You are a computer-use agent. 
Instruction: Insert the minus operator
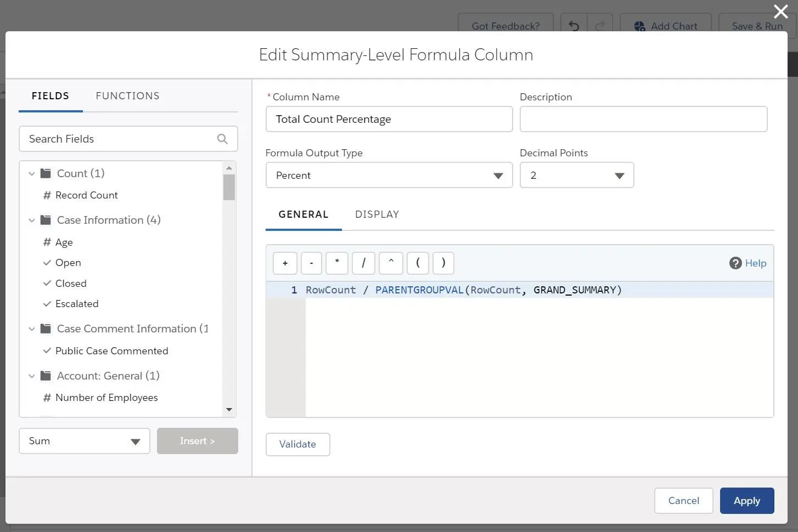311,263
